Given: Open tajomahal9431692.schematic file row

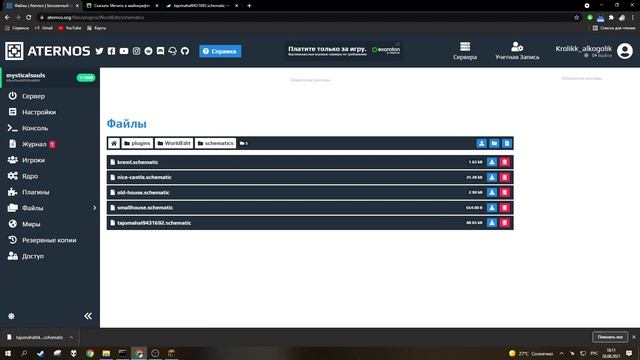Looking at the screenshot, I should click(310, 222).
